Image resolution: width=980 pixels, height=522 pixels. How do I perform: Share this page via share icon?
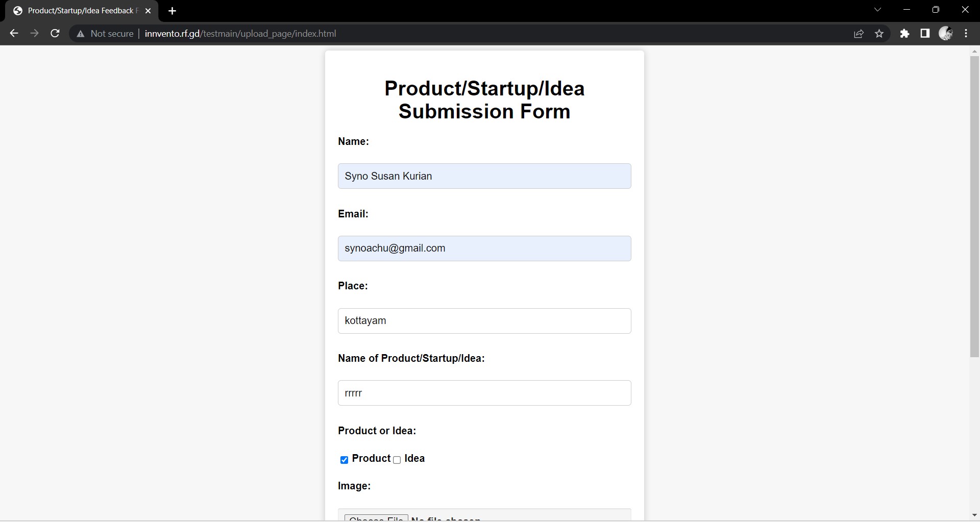pos(859,34)
